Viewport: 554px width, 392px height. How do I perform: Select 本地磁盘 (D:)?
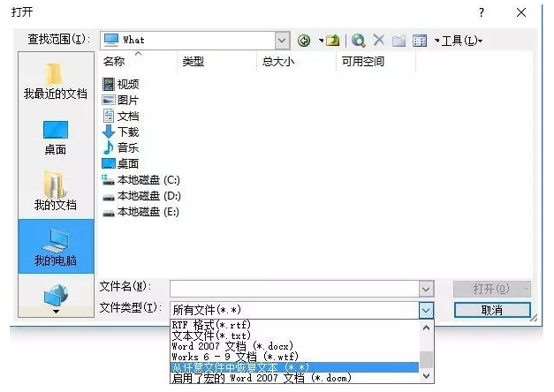coord(141,196)
